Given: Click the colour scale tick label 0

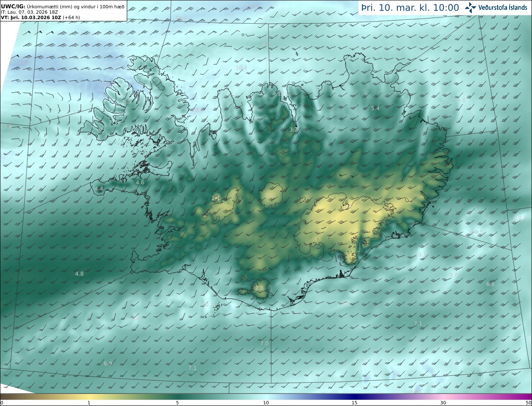Looking at the screenshot, I should point(2,403).
